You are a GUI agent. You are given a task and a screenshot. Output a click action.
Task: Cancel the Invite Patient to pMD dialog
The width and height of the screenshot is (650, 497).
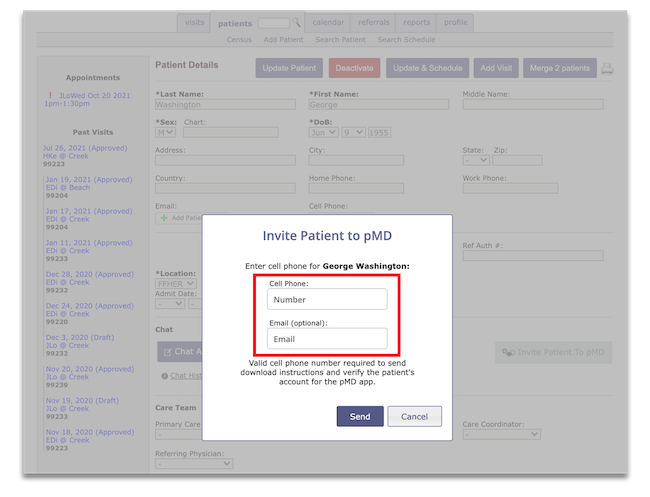tap(414, 416)
